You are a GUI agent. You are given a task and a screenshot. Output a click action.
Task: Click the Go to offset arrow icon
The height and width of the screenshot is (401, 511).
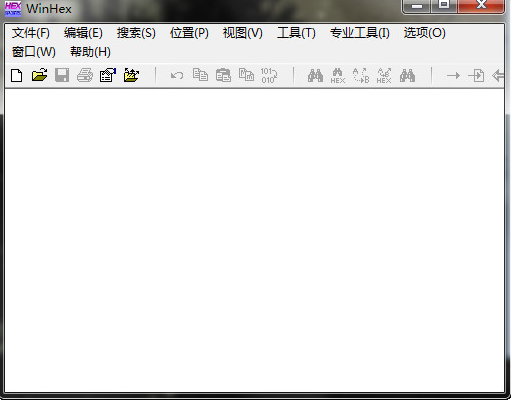[x=453, y=76]
